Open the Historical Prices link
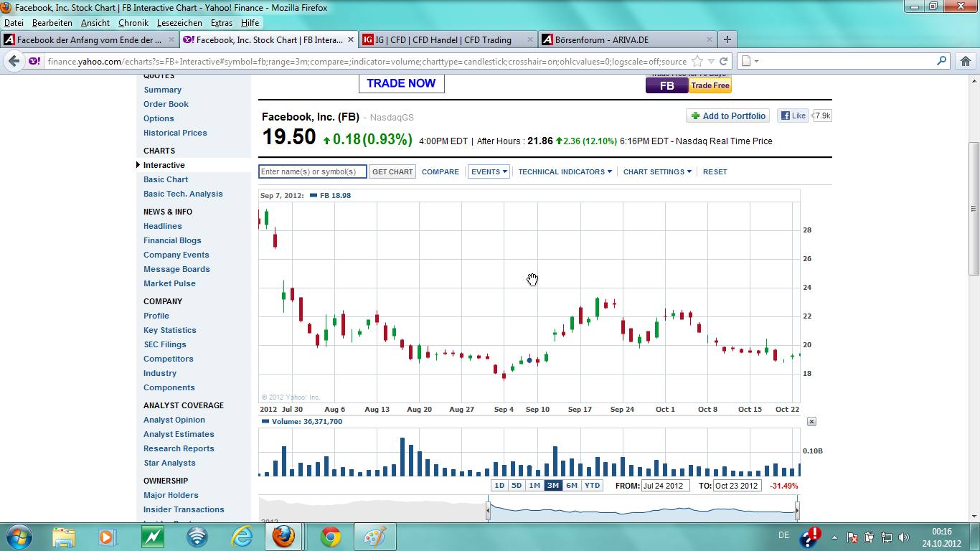 click(x=175, y=133)
